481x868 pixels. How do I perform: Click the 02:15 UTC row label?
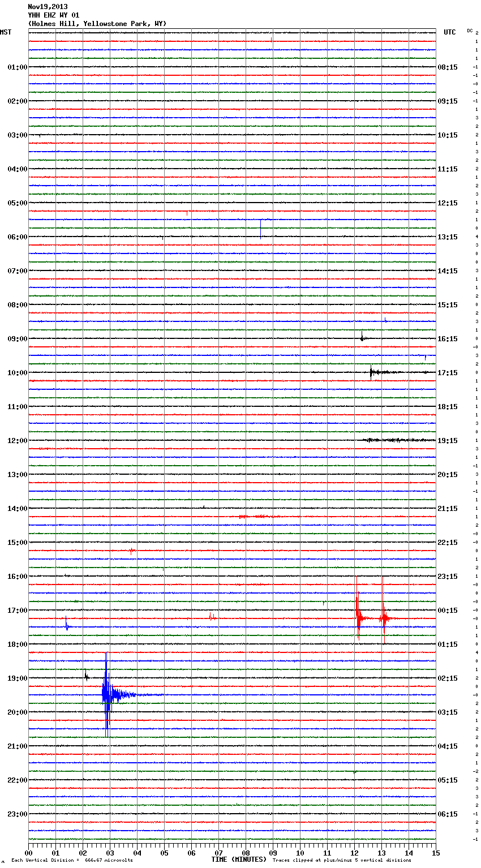click(x=448, y=678)
